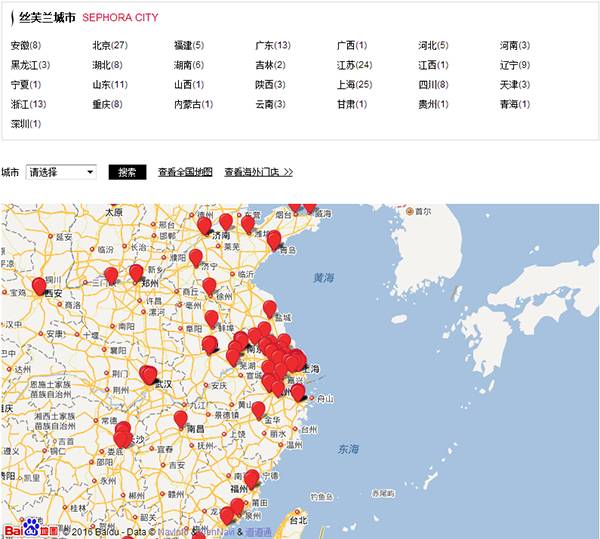This screenshot has width=600, height=539.
Task: Open the 浙江(13) link
Action: [x=28, y=104]
